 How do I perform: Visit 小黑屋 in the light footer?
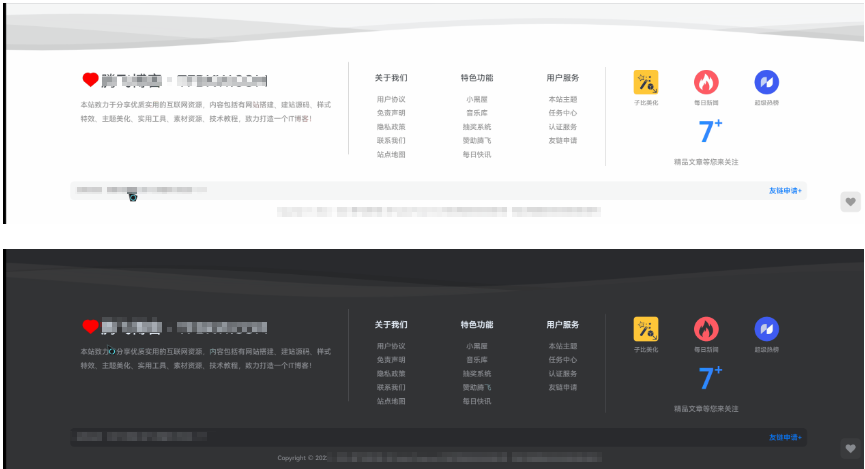(477, 99)
